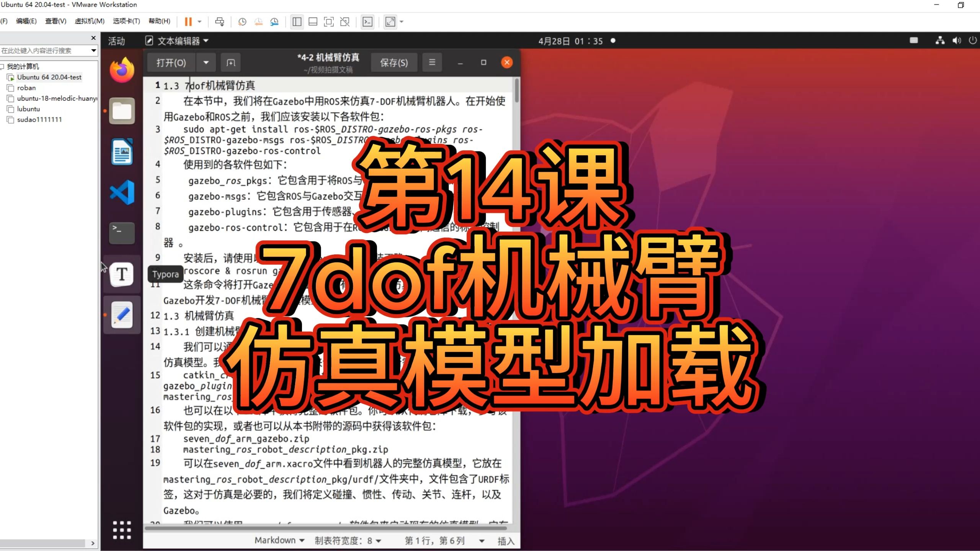Image resolution: width=980 pixels, height=551 pixels.
Task: Select the lubuntu virtual machine
Action: pyautogui.click(x=28, y=109)
